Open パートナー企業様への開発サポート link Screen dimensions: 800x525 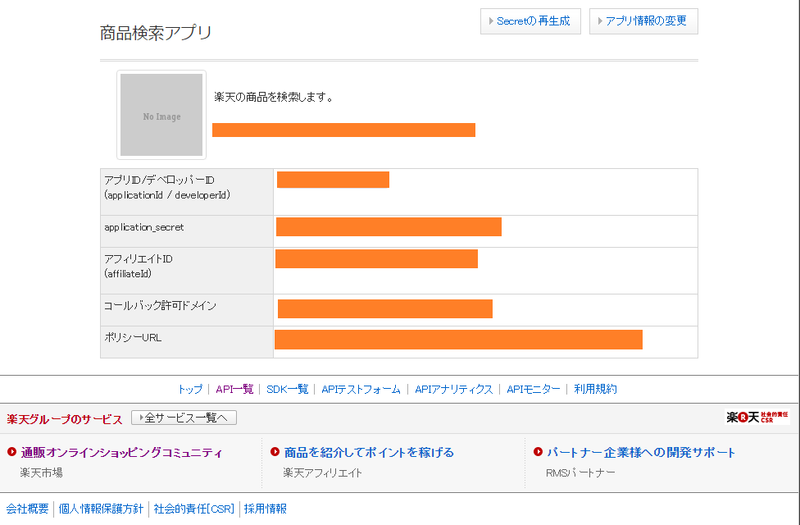641,453
